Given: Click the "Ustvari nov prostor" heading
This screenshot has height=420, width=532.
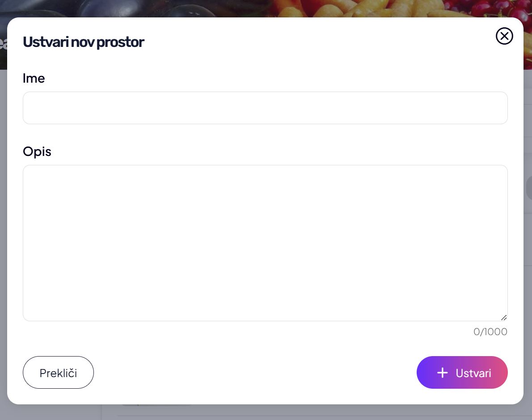Looking at the screenshot, I should 83,42.
